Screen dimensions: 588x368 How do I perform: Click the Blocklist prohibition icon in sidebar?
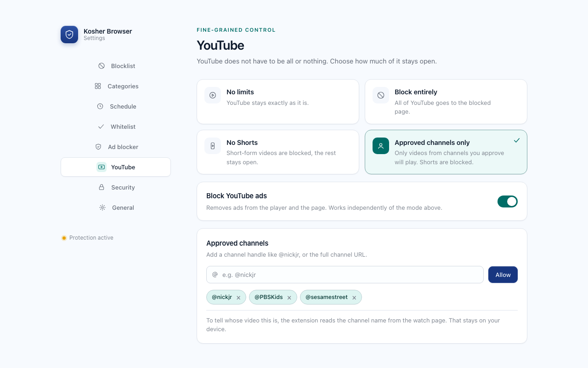click(102, 66)
